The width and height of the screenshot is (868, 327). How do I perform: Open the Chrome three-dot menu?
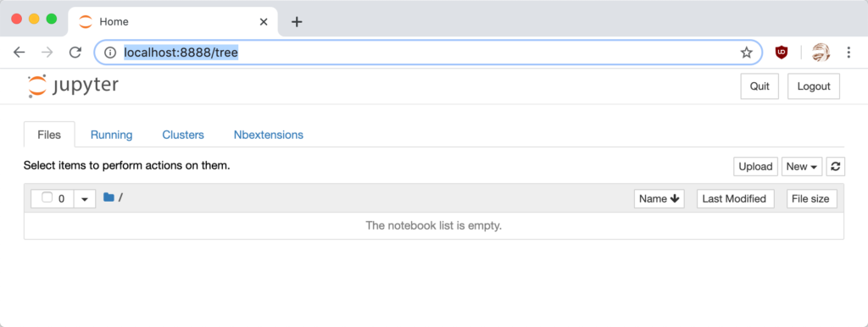coord(849,53)
